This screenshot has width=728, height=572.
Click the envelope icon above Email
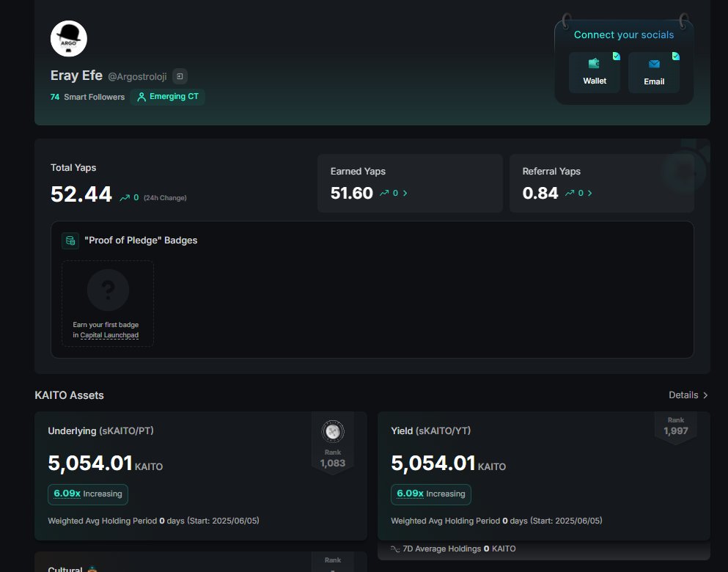(654, 64)
